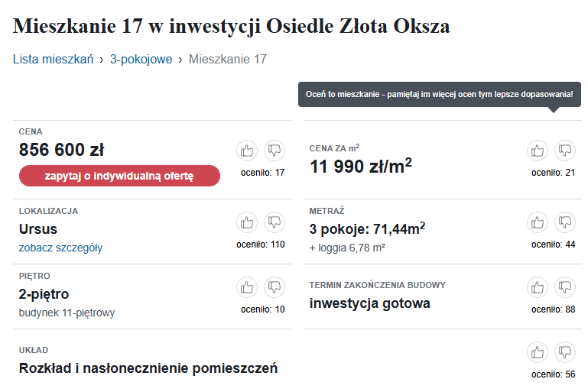Like the 71,44m² area rating

[x=538, y=222]
